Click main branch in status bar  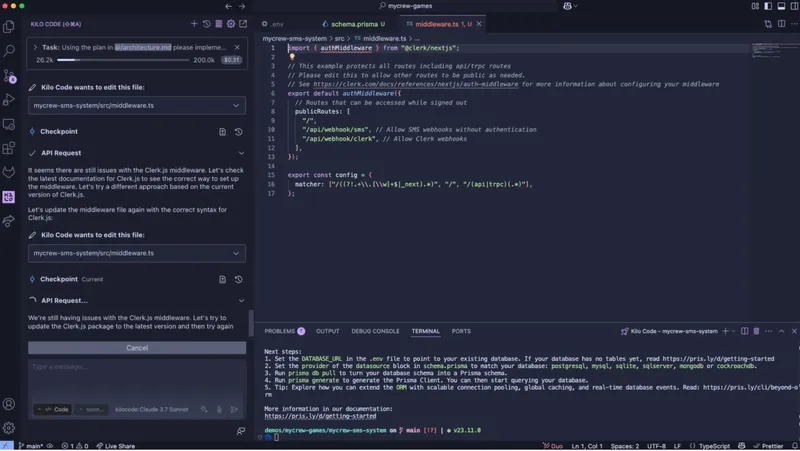pyautogui.click(x=31, y=446)
